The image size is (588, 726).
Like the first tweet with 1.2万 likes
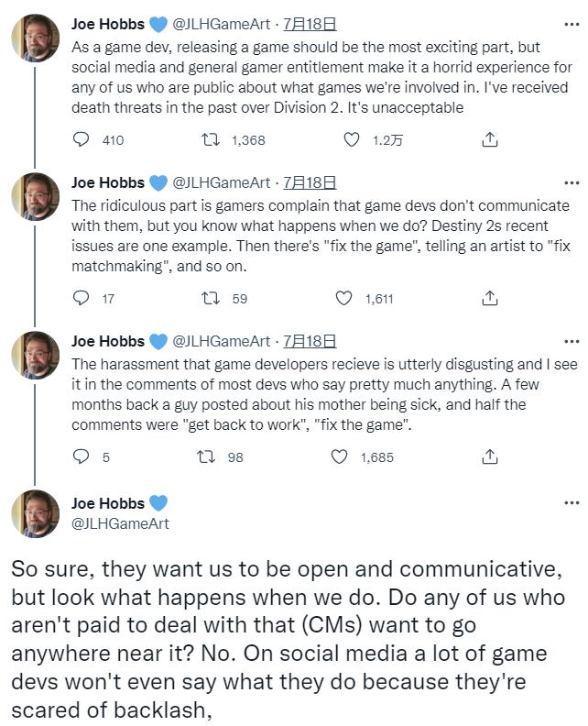point(351,140)
